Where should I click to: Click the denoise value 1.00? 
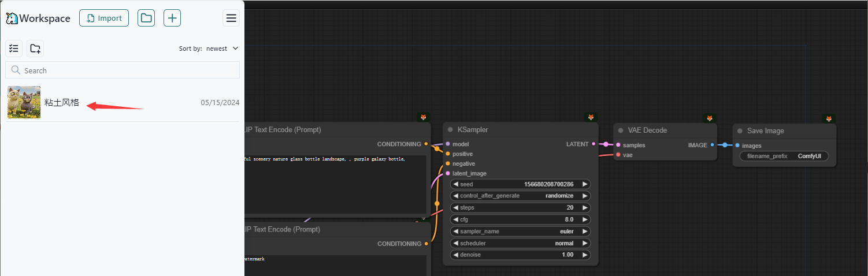[x=567, y=255]
